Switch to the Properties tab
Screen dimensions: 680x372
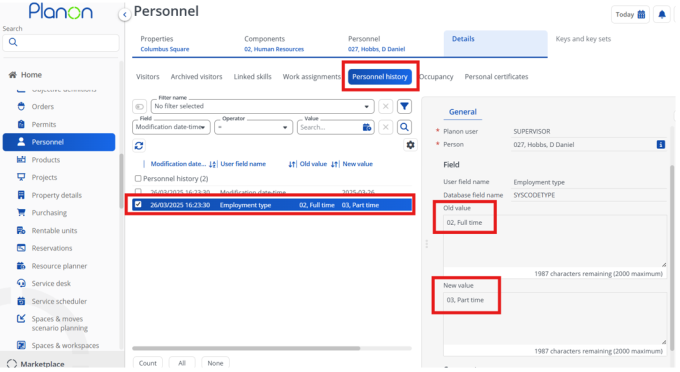[165, 43]
